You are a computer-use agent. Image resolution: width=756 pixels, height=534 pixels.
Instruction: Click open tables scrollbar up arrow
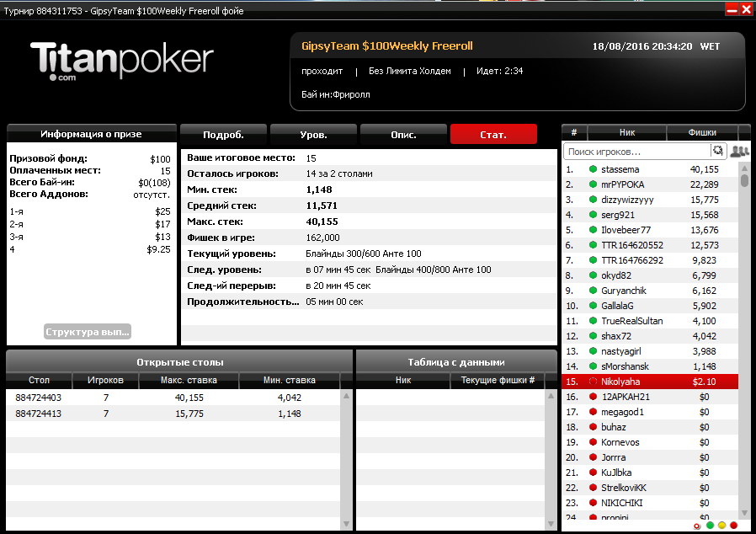coord(346,396)
